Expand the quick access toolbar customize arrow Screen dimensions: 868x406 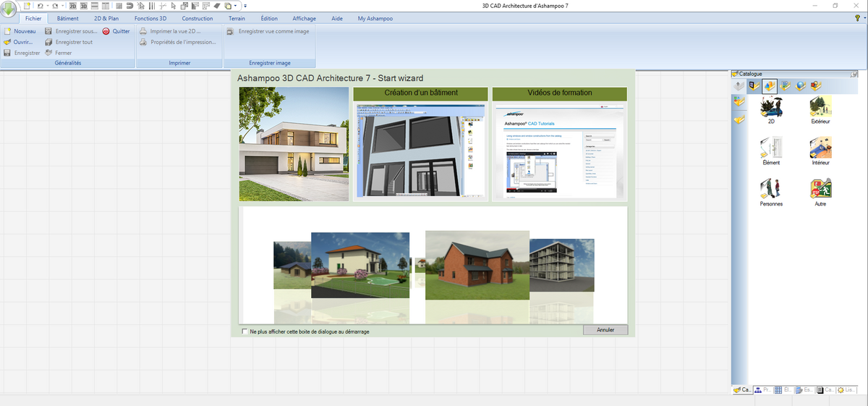tap(245, 6)
